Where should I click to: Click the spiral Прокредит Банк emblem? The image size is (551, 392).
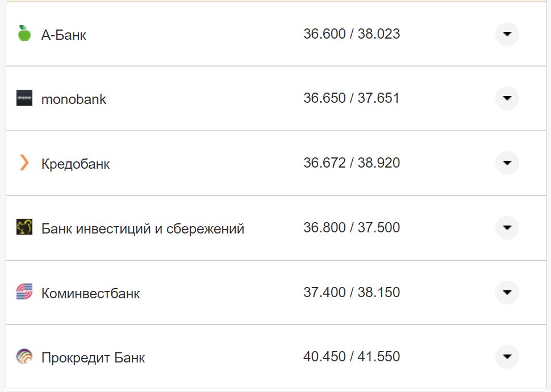24,357
